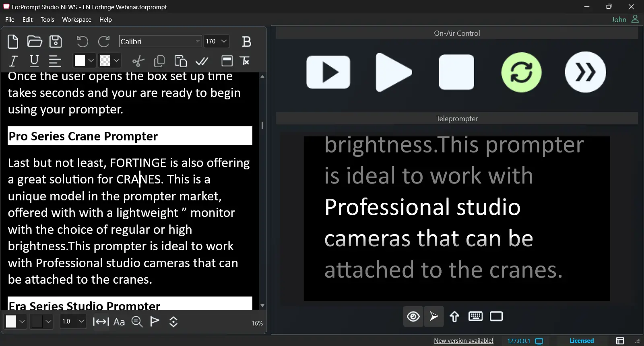Viewport: 644px width, 346px height.
Task: Redo the last undone edit
Action: (x=104, y=41)
